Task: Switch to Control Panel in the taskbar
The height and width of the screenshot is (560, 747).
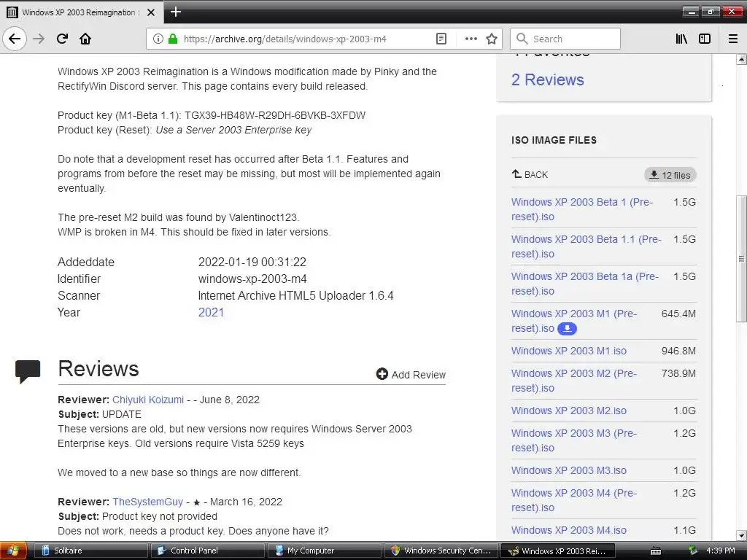Action: tap(207, 551)
